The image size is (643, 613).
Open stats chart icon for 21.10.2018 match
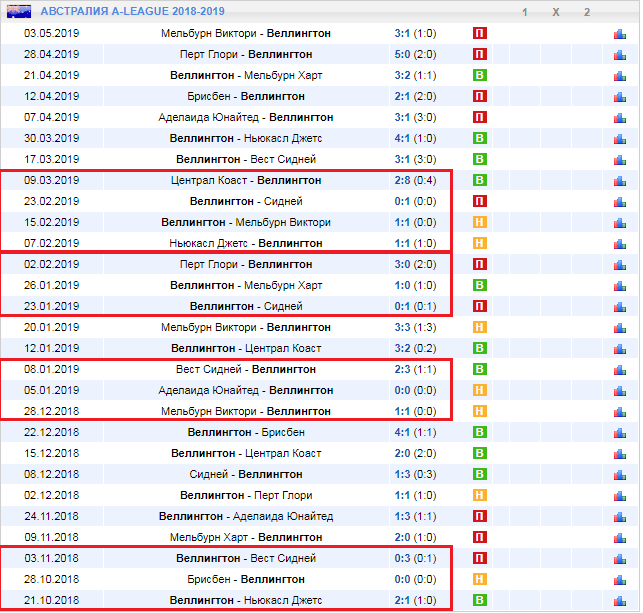(x=620, y=601)
